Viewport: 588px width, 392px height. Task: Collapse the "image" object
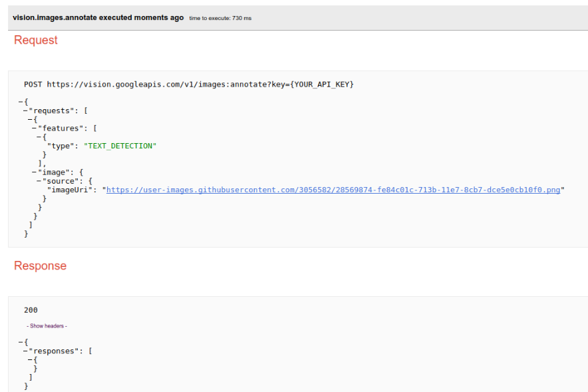click(34, 172)
